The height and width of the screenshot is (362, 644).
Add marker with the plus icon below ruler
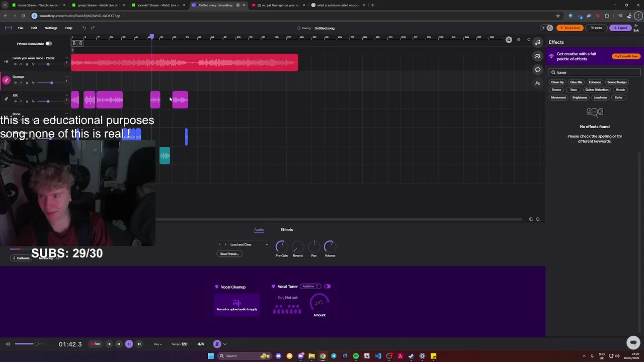point(72,50)
